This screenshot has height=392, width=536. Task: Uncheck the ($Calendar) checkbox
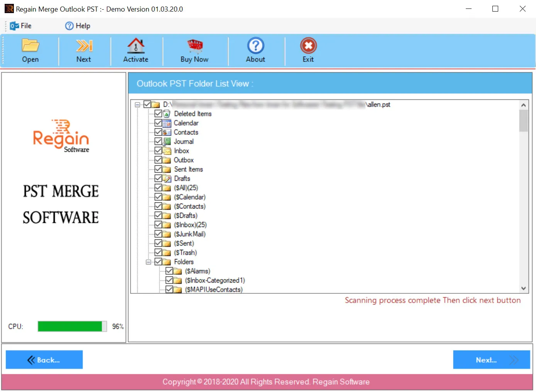coord(158,197)
